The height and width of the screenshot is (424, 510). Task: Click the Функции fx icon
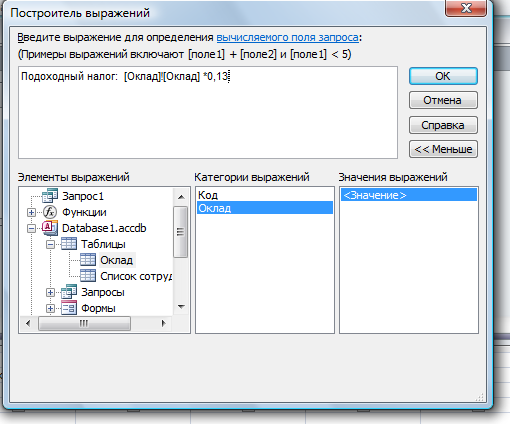(50, 212)
